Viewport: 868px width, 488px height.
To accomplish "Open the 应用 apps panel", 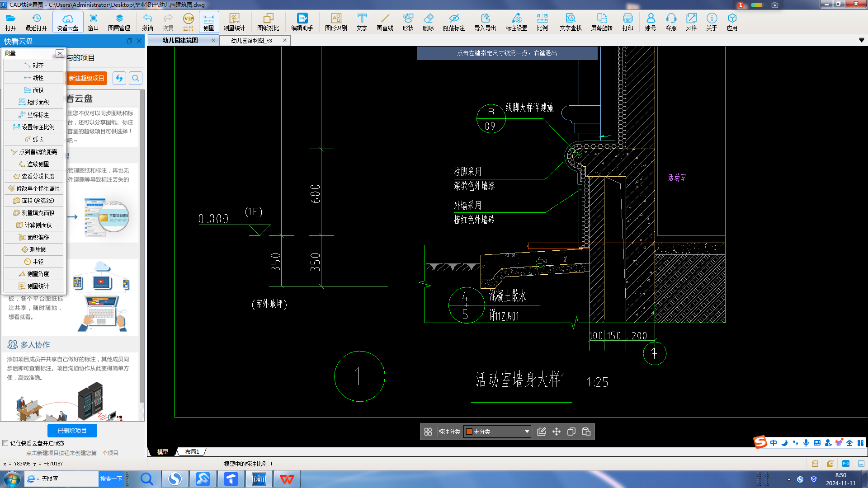I will [x=732, y=22].
